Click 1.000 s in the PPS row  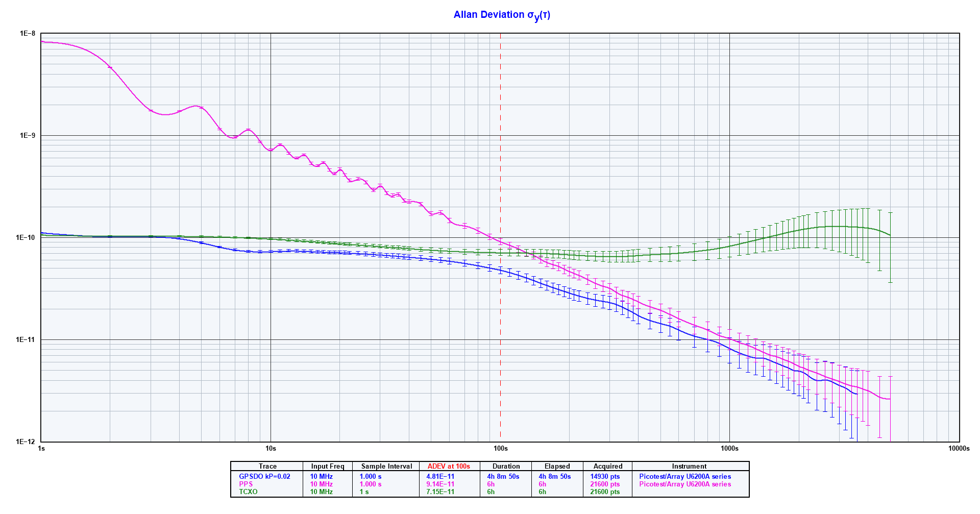[371, 484]
